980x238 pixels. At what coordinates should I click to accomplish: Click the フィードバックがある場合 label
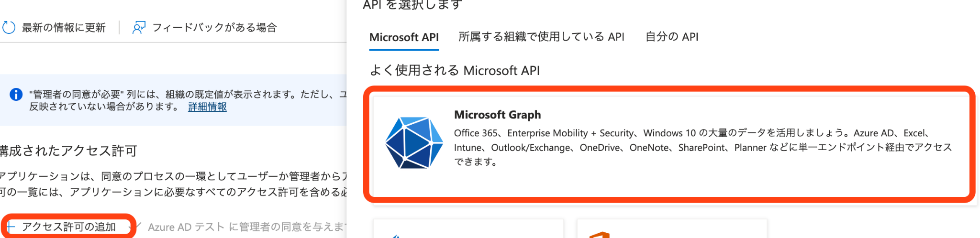point(214,28)
